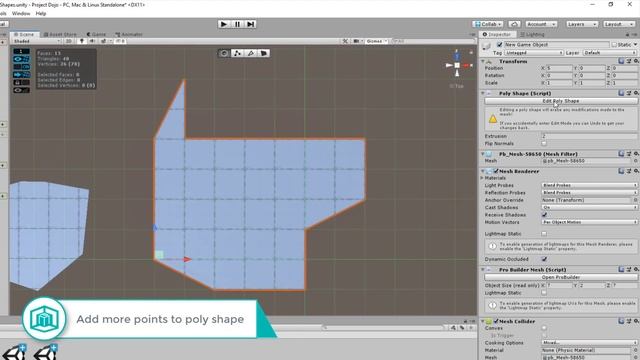Click the scene camera icon before Gizmos
This screenshot has width=640, height=360.
356,41
